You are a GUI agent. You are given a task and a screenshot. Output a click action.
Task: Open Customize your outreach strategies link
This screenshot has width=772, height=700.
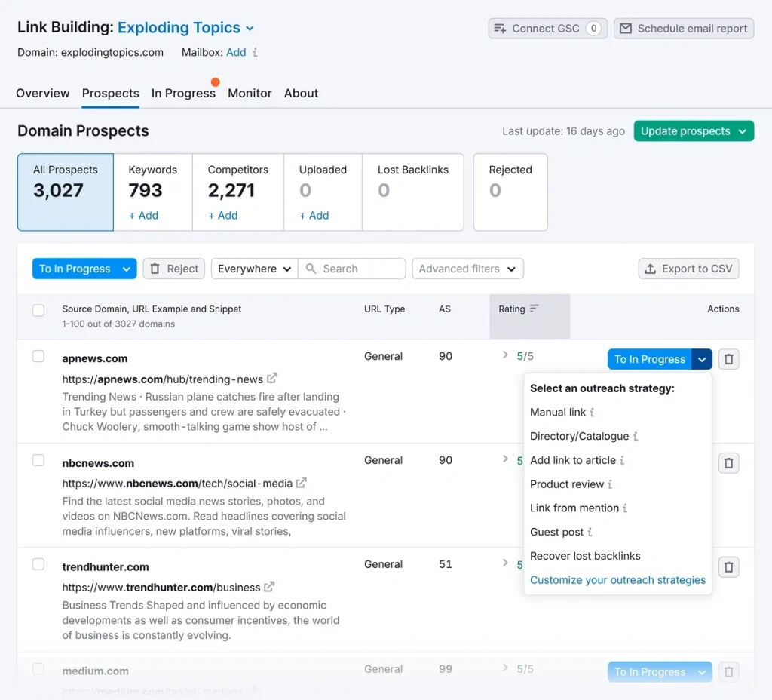point(617,580)
